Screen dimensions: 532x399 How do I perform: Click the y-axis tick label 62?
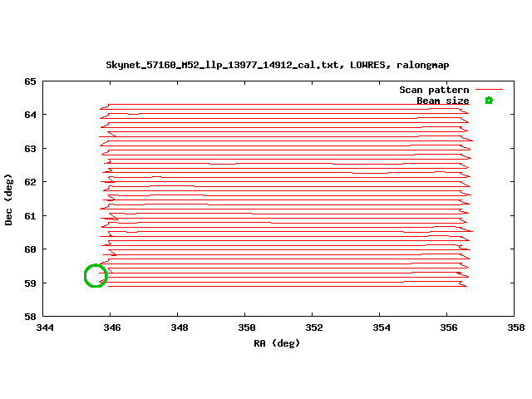(30, 182)
